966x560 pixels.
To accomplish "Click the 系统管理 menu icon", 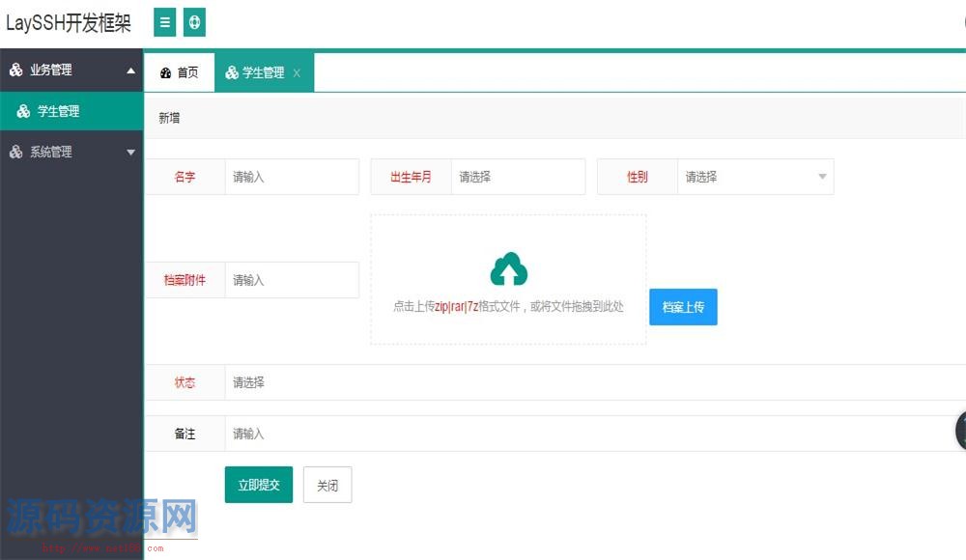I will 16,152.
